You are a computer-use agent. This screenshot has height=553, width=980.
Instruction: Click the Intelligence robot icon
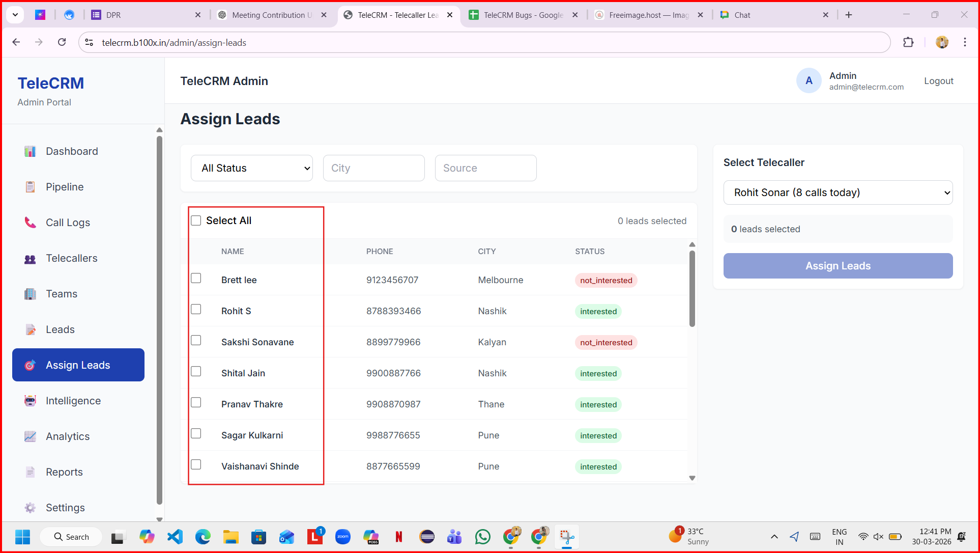point(30,401)
